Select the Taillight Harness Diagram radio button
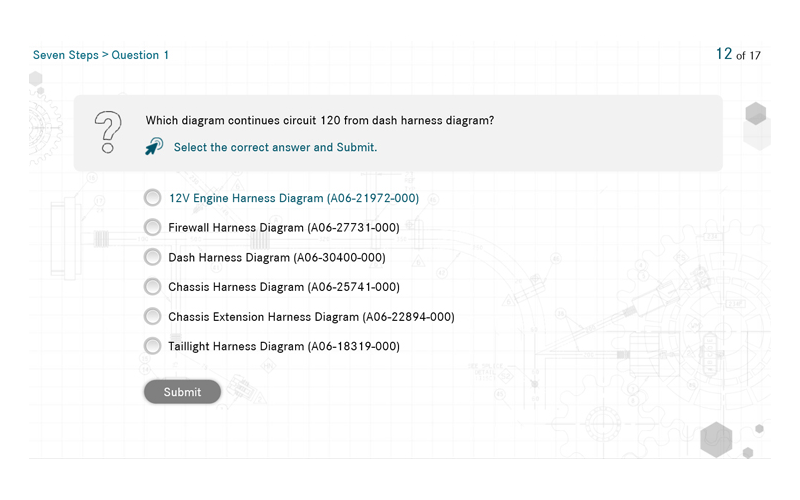Screen dimensions: 800x500 pos(152,346)
